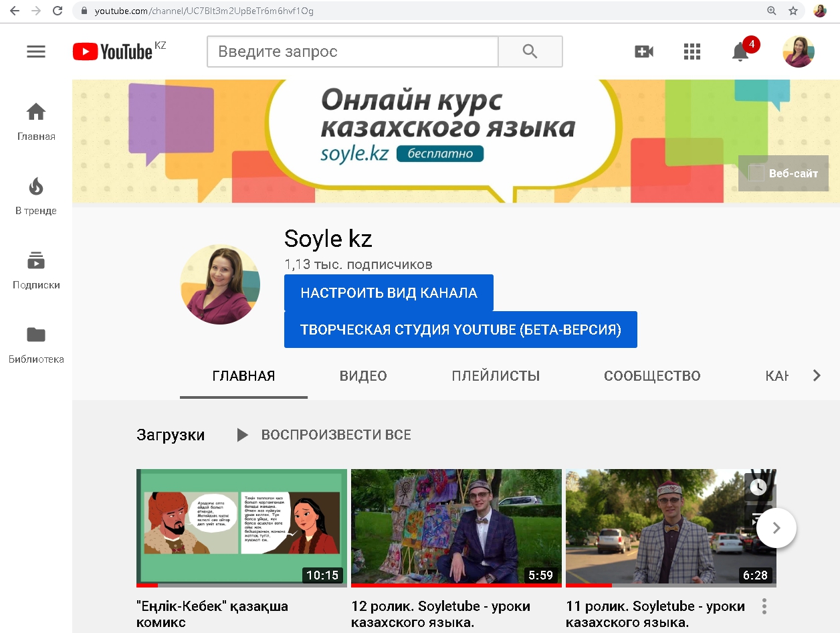Image resolution: width=840 pixels, height=633 pixels.
Task: Switch to the Видео tab
Action: pyautogui.click(x=363, y=376)
